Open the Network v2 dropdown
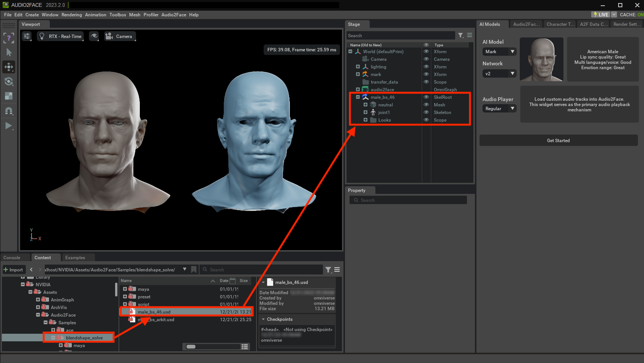Viewport: 644px width, 363px height. [x=499, y=74]
